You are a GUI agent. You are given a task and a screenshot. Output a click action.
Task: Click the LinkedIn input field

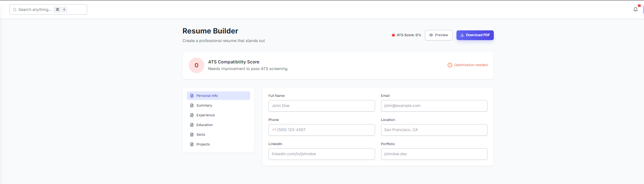click(322, 154)
